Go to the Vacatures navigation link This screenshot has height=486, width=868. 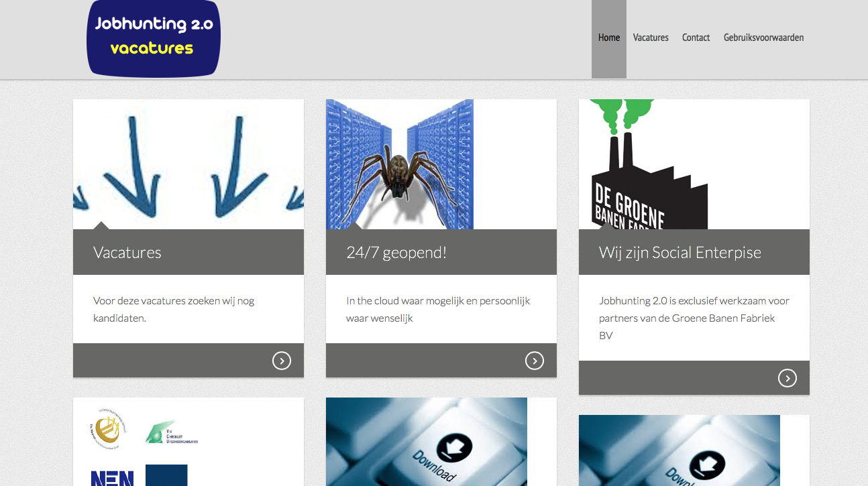651,38
